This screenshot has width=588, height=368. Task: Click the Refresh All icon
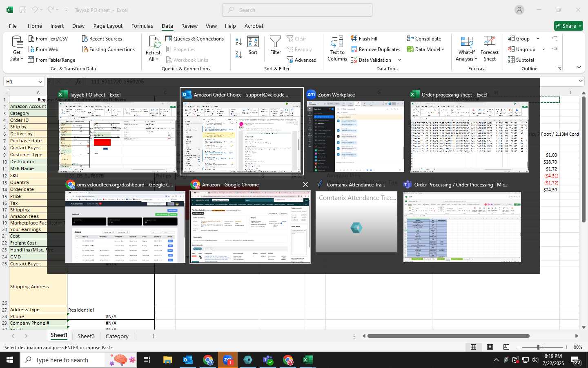pyautogui.click(x=154, y=42)
